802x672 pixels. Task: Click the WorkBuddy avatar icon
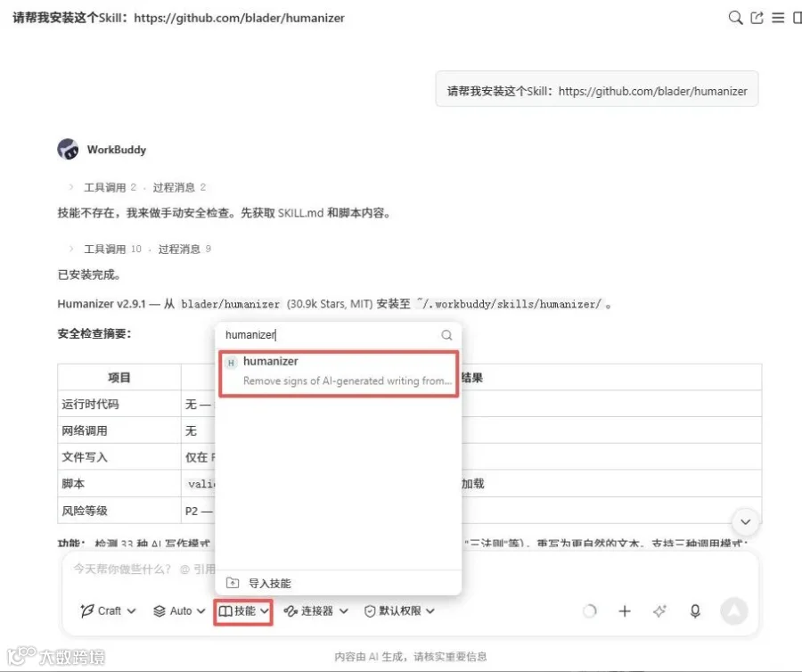(68, 150)
